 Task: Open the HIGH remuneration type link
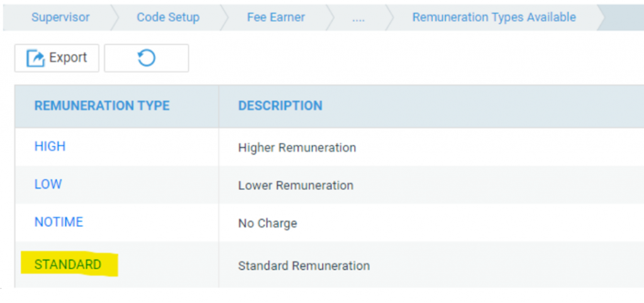(x=50, y=146)
